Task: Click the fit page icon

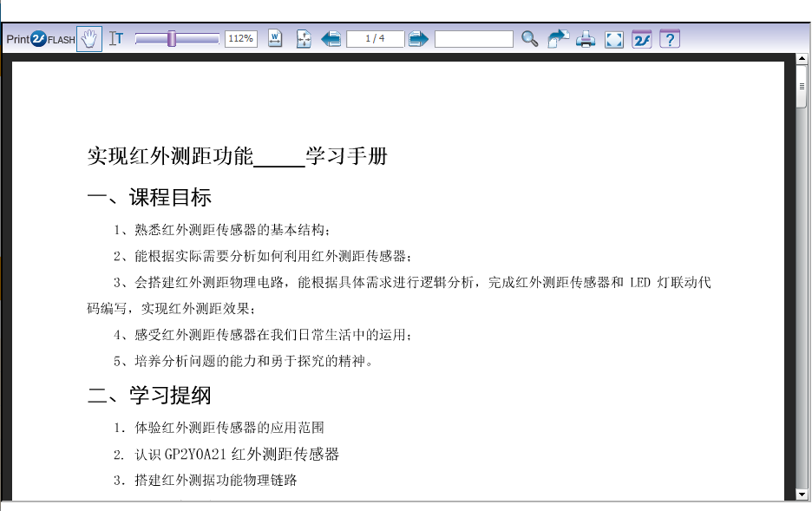Action: point(304,39)
